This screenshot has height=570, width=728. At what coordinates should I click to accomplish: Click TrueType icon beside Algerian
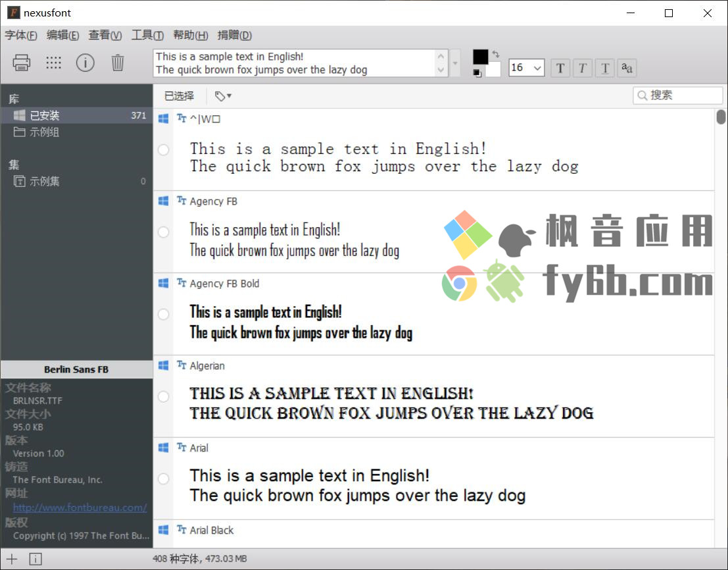coord(182,365)
